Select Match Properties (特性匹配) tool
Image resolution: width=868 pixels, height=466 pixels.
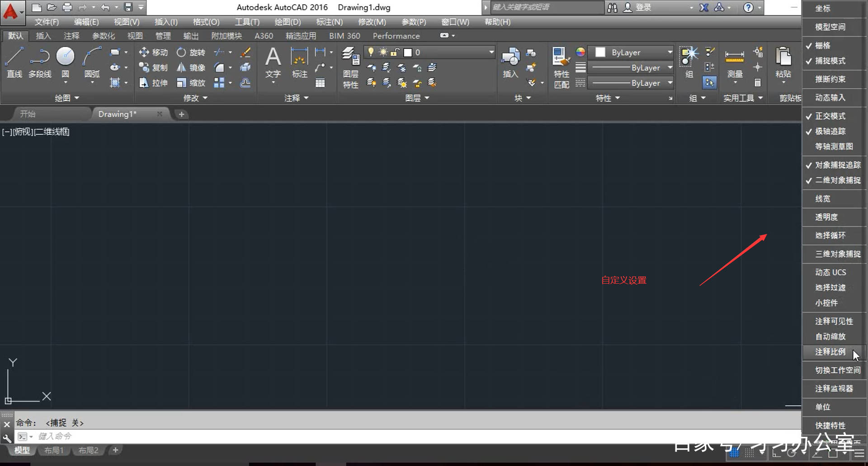coord(561,67)
